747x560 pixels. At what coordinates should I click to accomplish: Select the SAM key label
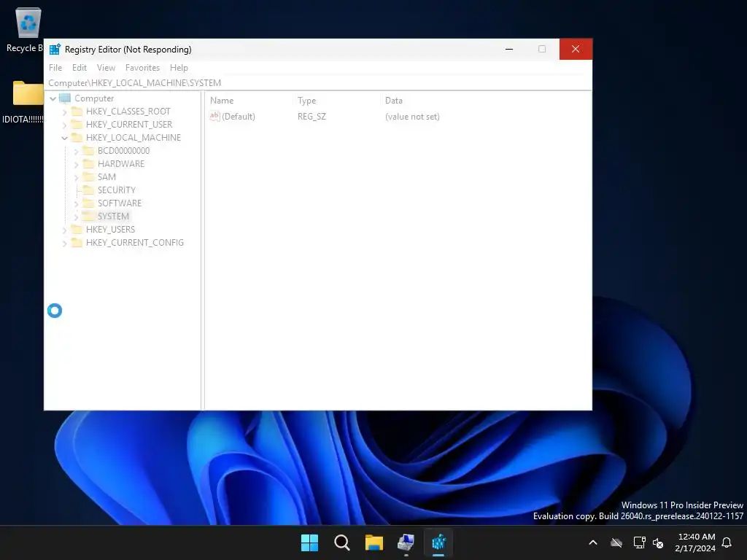(107, 176)
